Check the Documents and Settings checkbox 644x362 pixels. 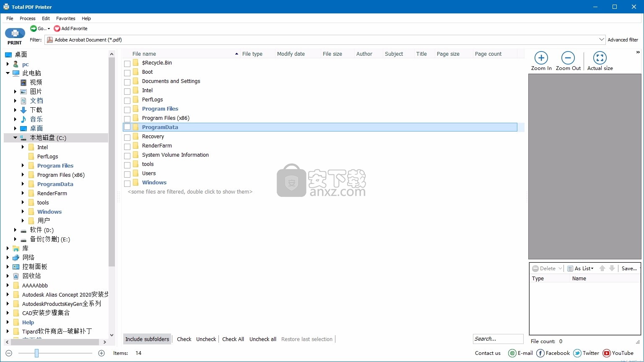pyautogui.click(x=127, y=82)
